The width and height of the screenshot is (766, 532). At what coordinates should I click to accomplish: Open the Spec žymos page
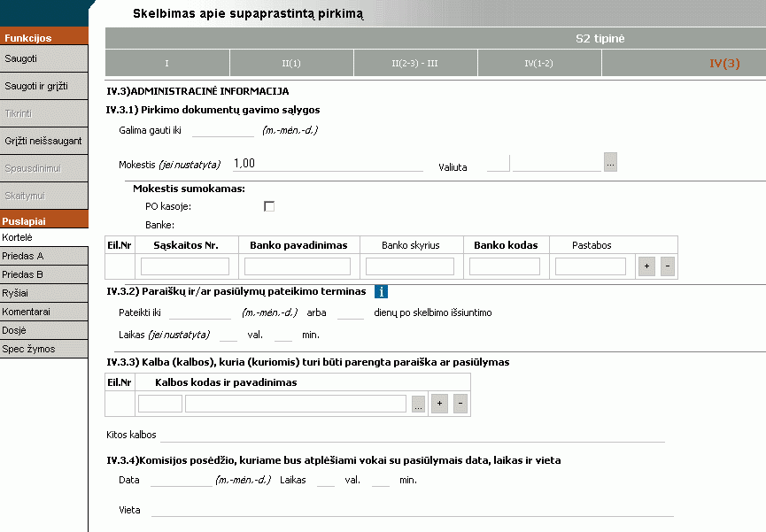point(44,349)
